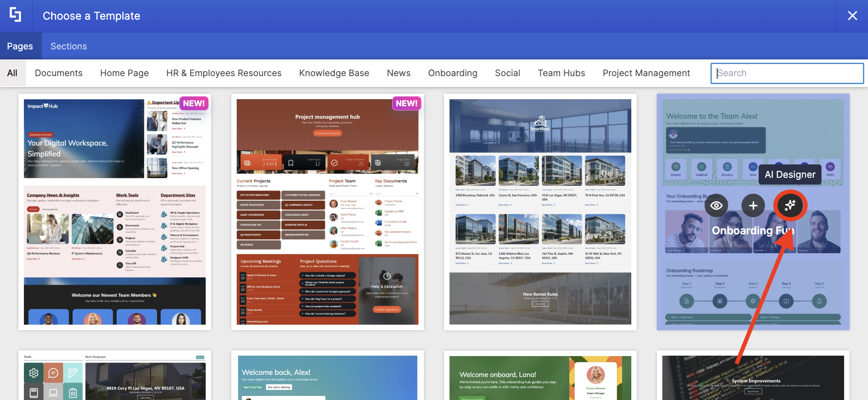Filter templates by Documents
The image size is (868, 400).
pos(59,73)
